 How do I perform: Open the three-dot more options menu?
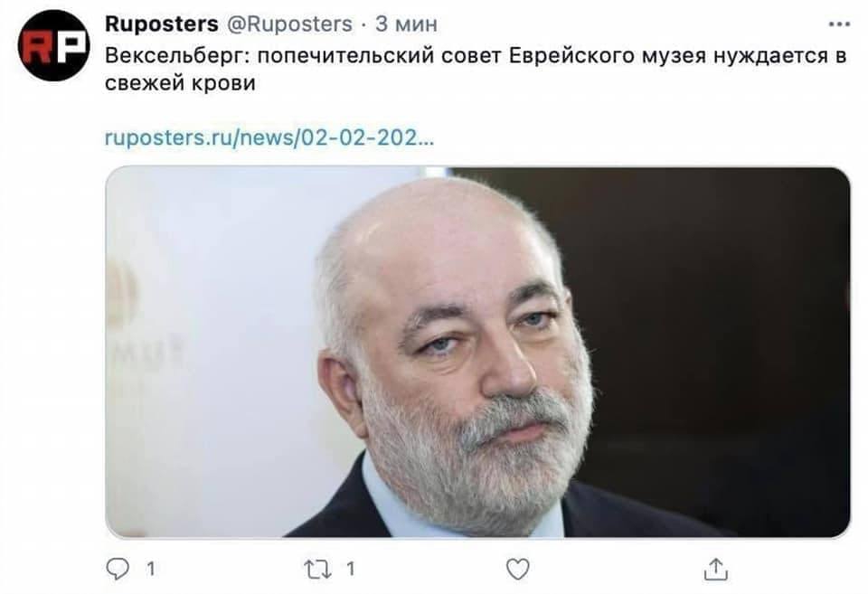coord(839,24)
